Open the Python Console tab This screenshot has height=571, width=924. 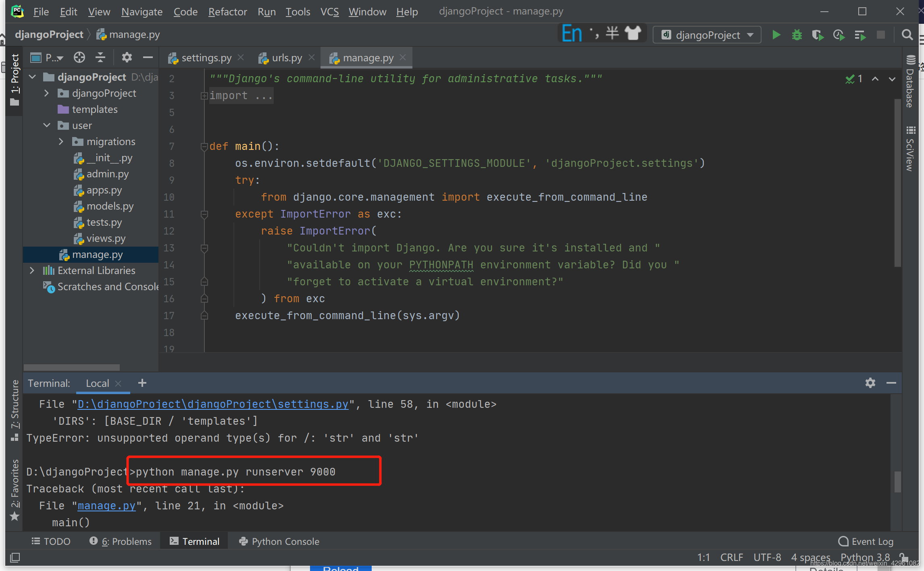pyautogui.click(x=279, y=541)
